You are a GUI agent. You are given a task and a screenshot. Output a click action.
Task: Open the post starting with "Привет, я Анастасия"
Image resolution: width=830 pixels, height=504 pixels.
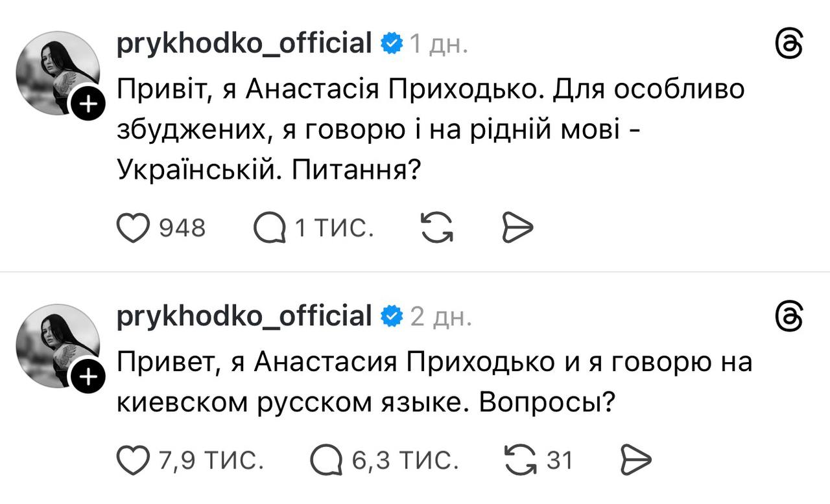(433, 382)
